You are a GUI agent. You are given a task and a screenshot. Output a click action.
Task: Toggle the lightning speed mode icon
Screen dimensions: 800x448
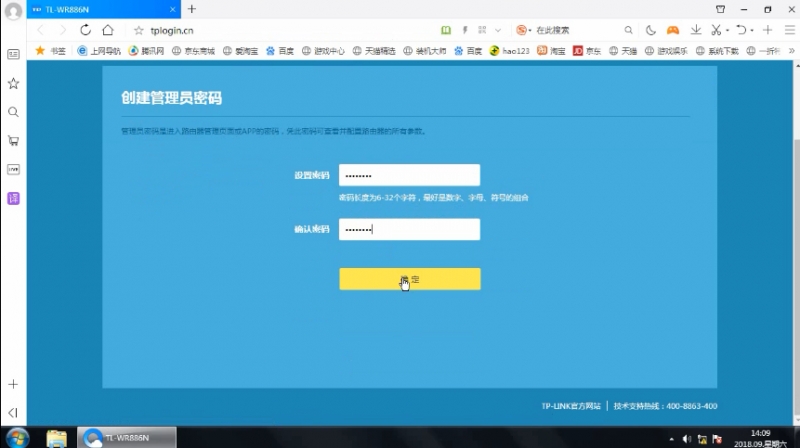point(465,30)
